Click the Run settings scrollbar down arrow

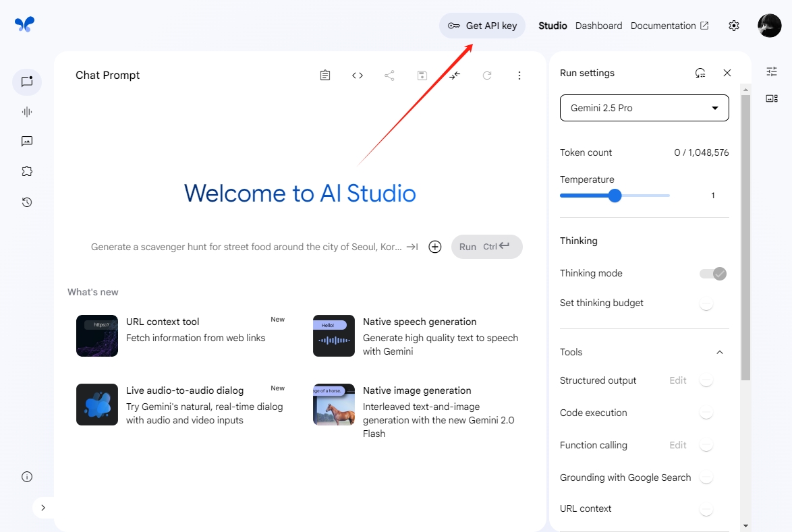pyautogui.click(x=745, y=526)
